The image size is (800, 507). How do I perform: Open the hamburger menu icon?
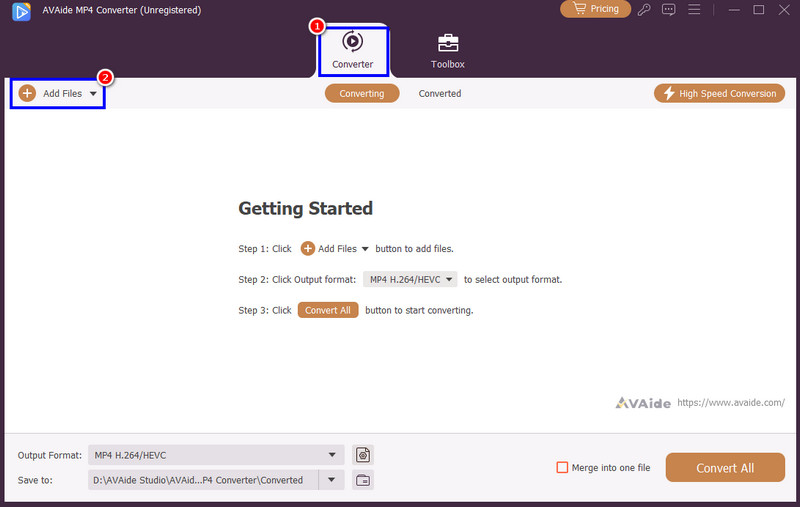click(x=693, y=10)
